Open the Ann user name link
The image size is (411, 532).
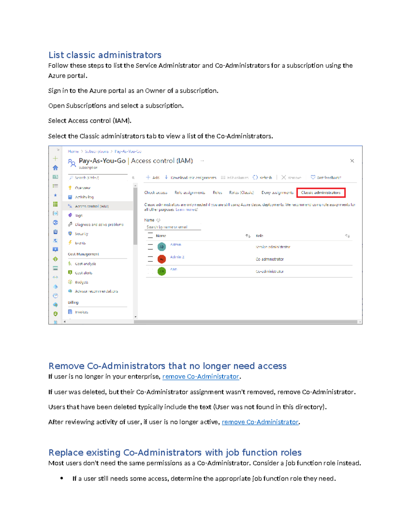tap(174, 269)
